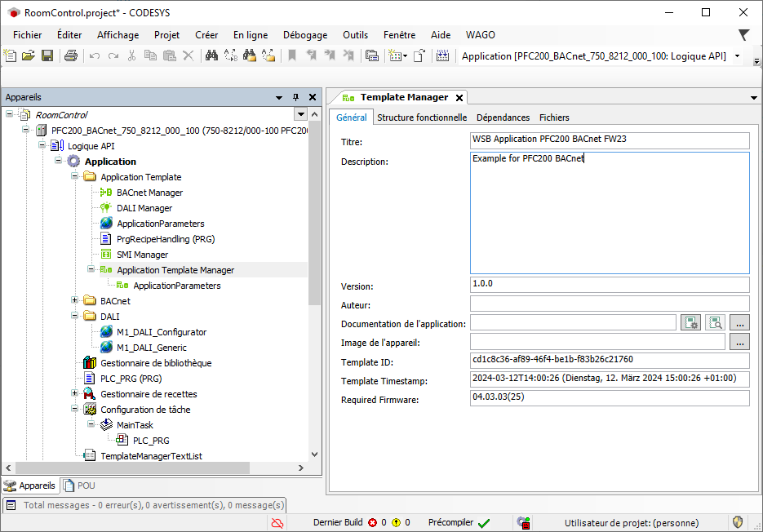The image size is (763, 532).
Task: Switch to the POU panel tab
Action: point(79,485)
